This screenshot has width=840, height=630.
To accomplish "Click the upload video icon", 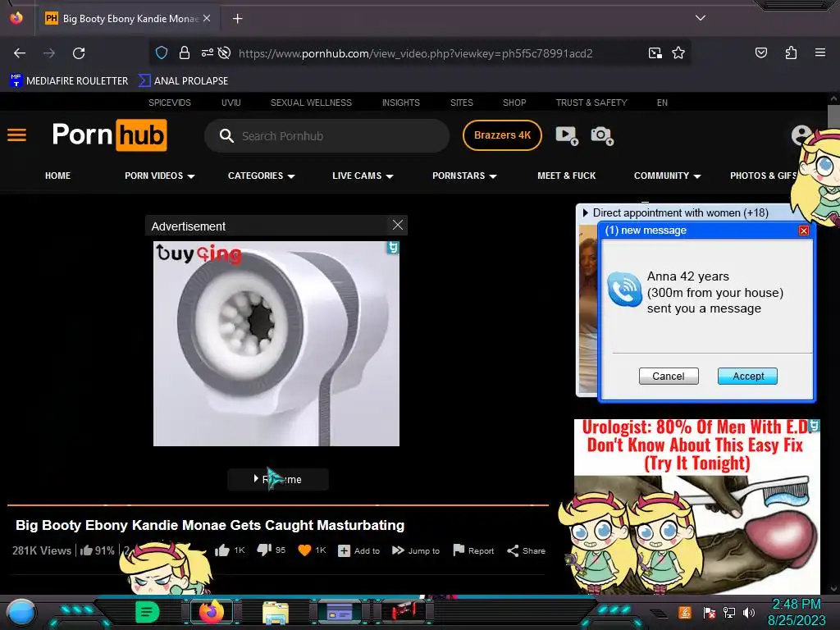I will (566, 135).
